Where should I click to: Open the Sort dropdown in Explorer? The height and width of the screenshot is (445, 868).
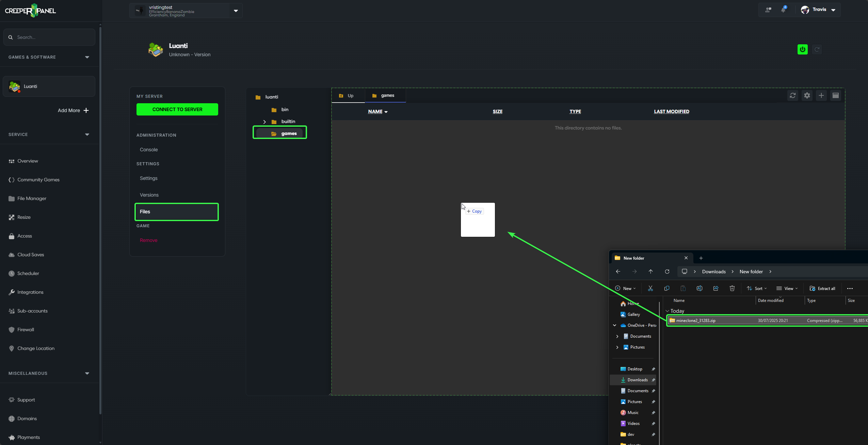click(x=757, y=288)
